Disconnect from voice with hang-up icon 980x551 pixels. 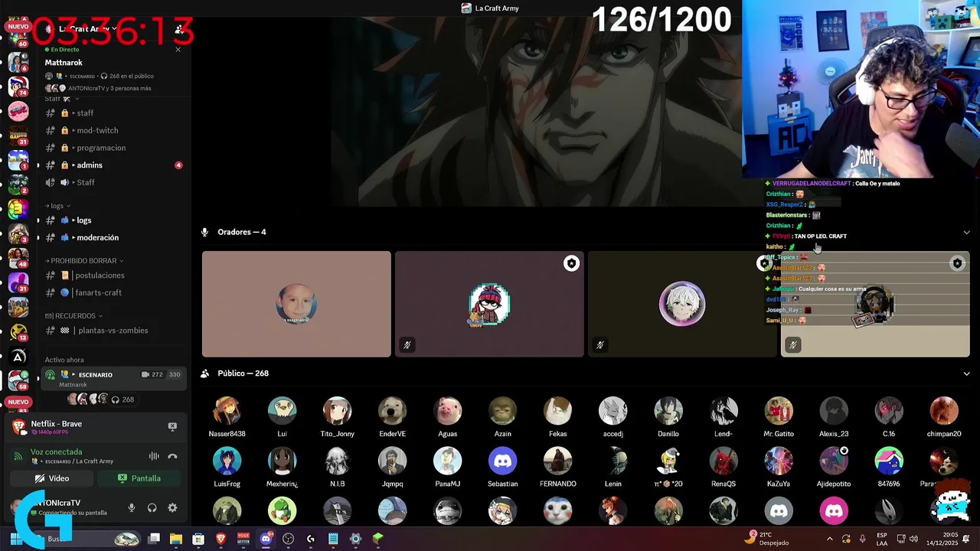(x=172, y=456)
